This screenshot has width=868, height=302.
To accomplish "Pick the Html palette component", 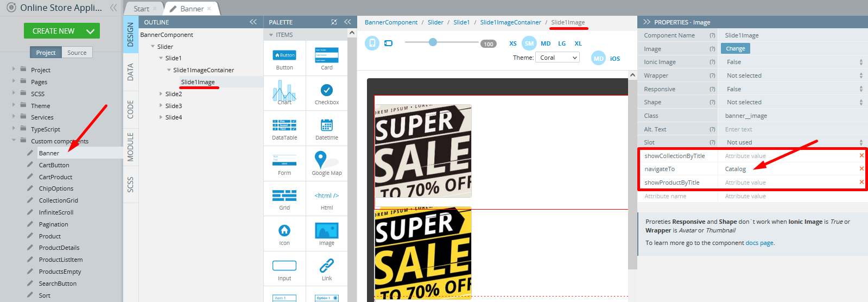I will (327, 199).
